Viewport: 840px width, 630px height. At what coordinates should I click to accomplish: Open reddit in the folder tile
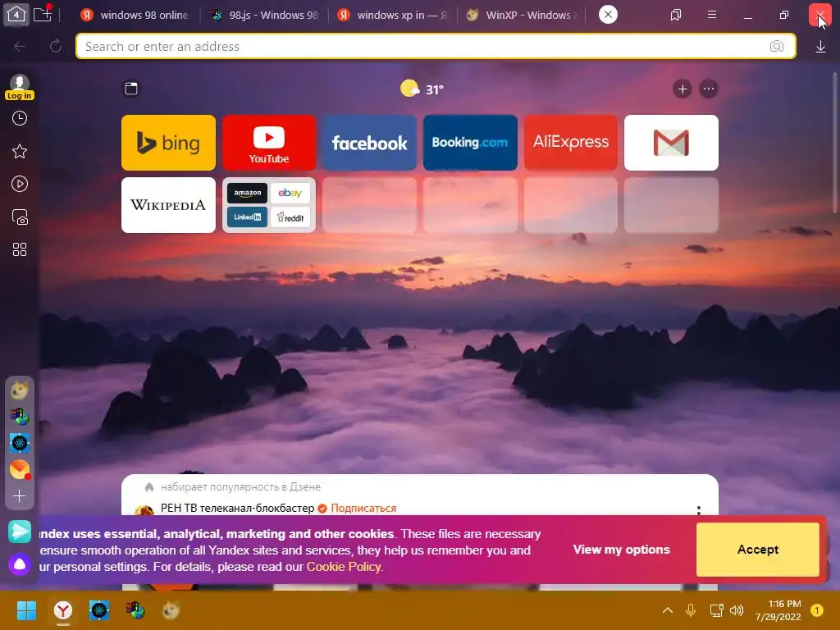click(290, 217)
